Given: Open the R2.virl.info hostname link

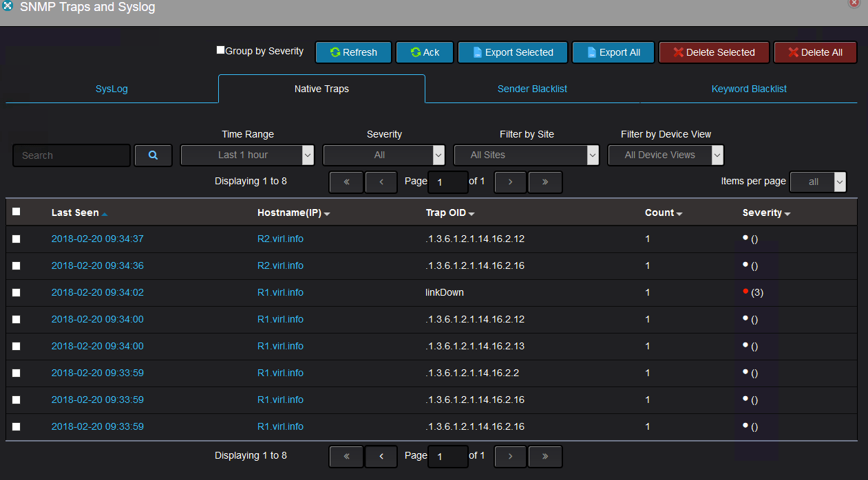Looking at the screenshot, I should (x=280, y=239).
